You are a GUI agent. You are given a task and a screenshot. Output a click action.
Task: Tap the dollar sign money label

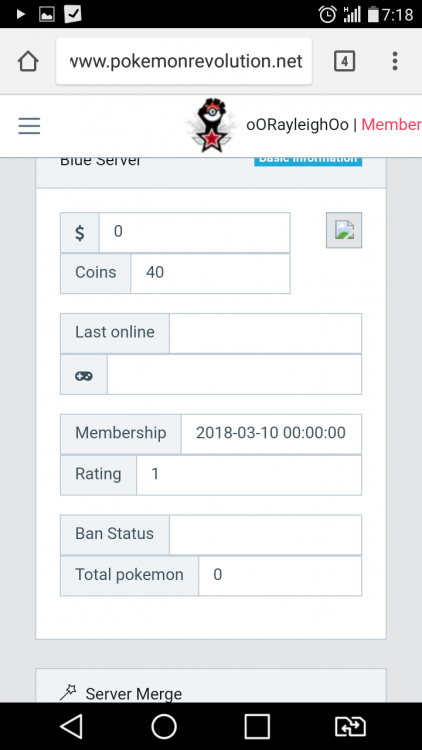click(x=80, y=232)
